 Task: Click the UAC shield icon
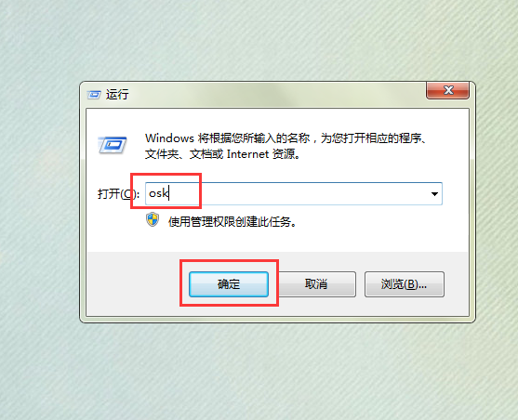(153, 220)
